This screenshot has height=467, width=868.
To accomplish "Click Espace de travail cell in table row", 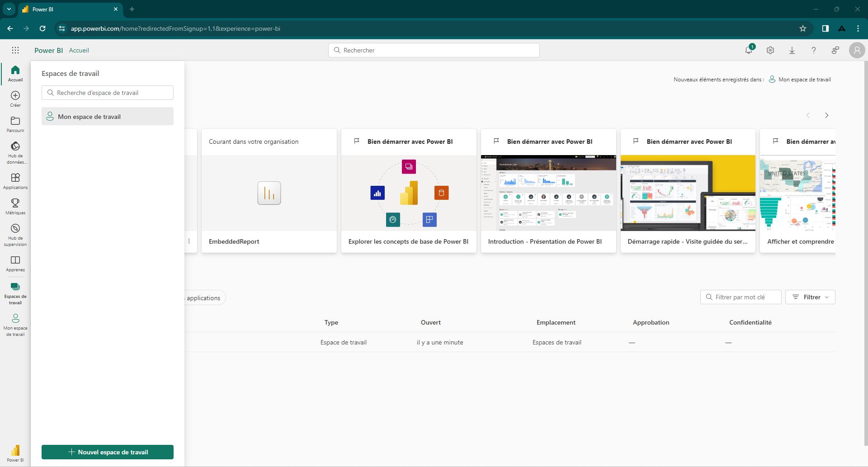I will click(x=344, y=342).
